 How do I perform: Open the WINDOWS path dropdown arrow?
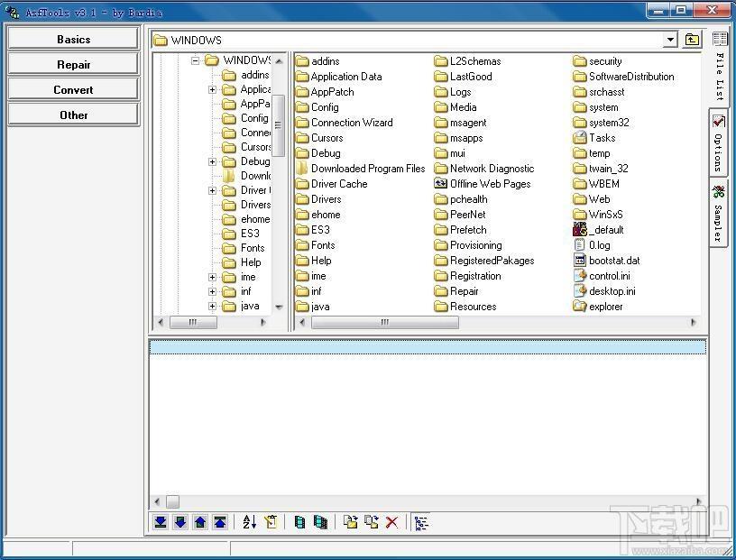pos(671,40)
